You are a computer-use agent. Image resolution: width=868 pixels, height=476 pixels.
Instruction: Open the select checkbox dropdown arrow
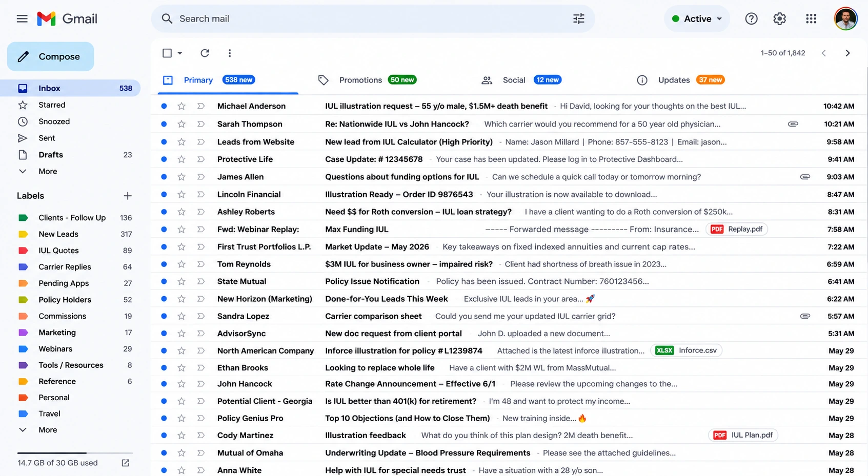[x=180, y=53]
